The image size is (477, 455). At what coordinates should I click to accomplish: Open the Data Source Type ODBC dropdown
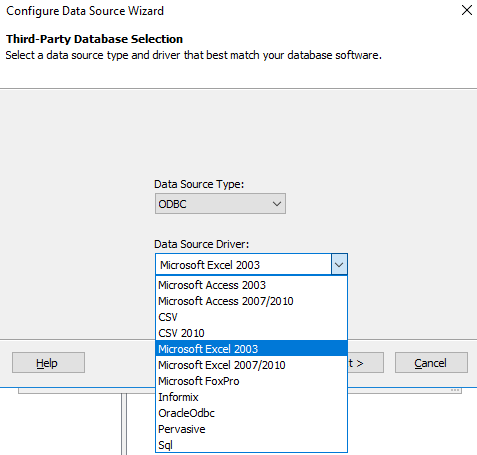pyautogui.click(x=220, y=204)
